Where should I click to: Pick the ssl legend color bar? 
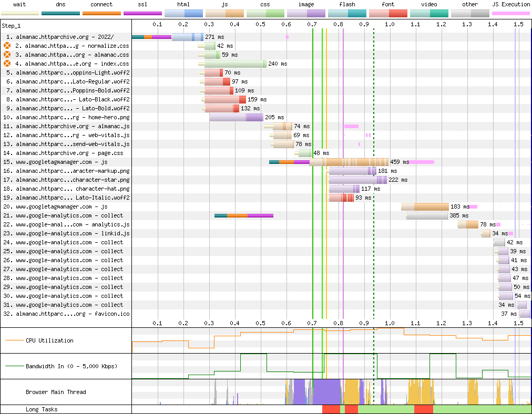pyautogui.click(x=142, y=13)
